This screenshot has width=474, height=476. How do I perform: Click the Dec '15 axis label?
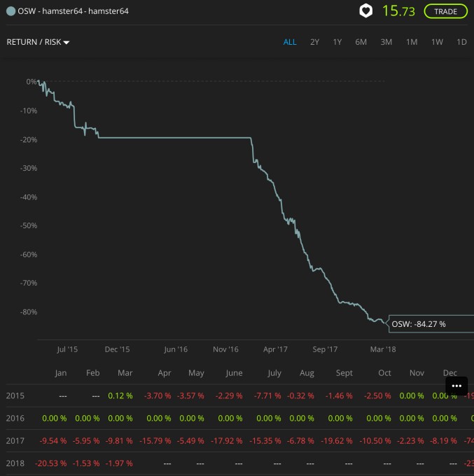click(117, 349)
